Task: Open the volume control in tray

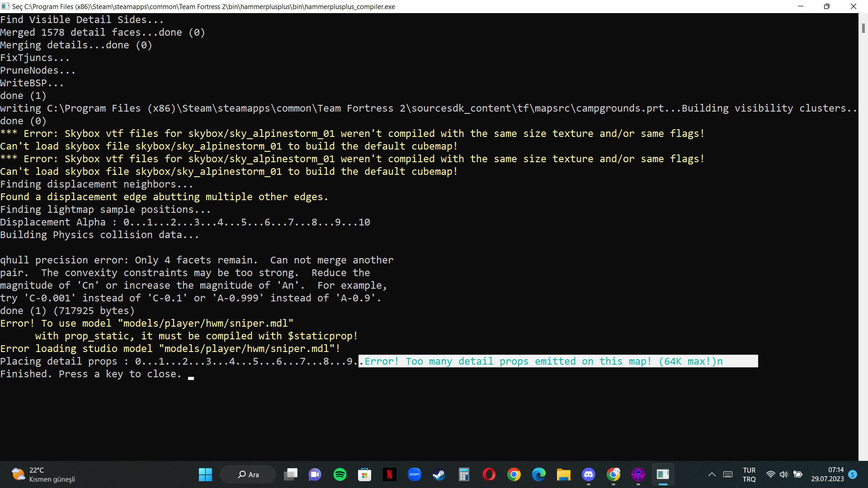Action: pyautogui.click(x=783, y=474)
